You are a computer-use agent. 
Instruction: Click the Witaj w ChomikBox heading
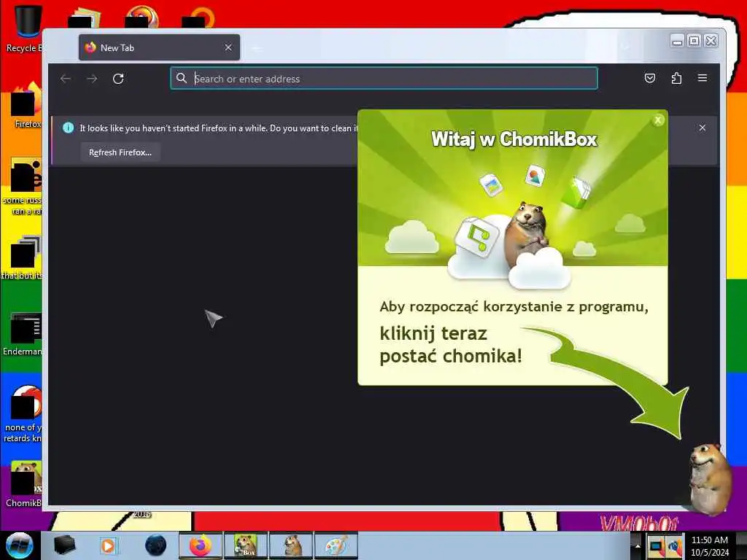(514, 139)
